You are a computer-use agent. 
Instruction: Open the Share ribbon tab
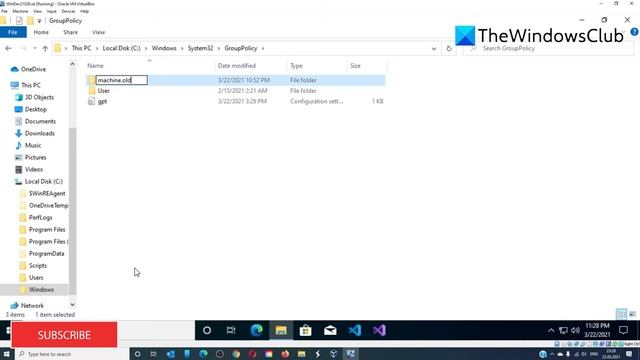(x=70, y=32)
